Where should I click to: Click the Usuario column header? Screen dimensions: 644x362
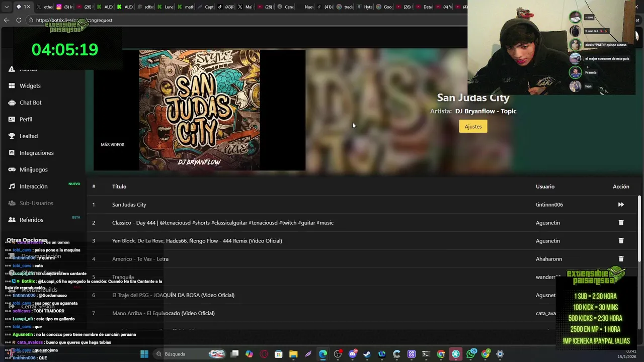tap(545, 187)
